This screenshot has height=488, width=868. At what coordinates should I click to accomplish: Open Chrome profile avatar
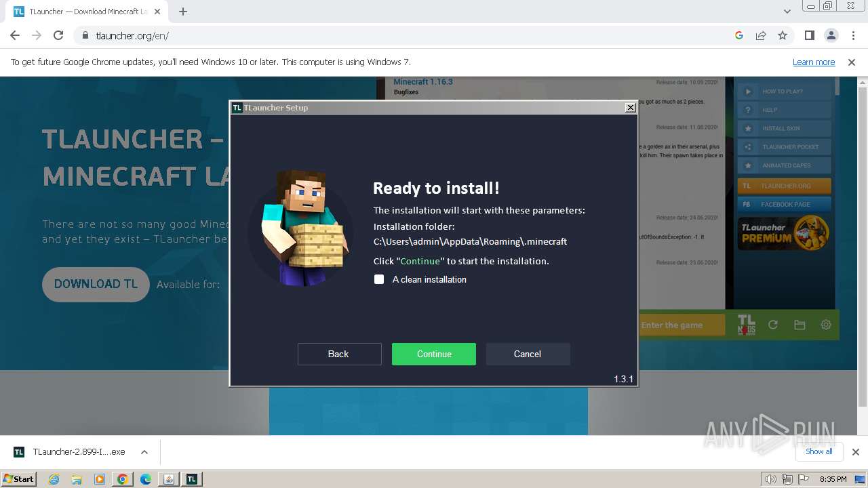pos(831,35)
